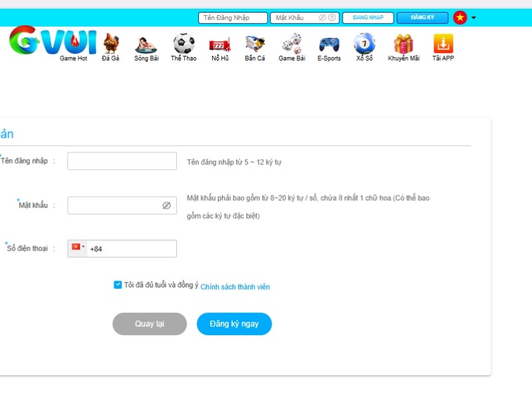
Task: Open the Bắn Cá fishing icon
Action: click(x=255, y=44)
